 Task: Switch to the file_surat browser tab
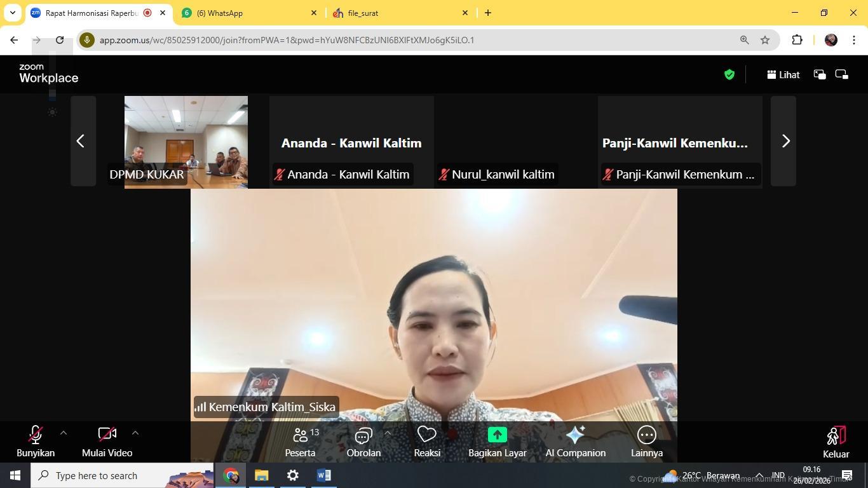pyautogui.click(x=400, y=13)
